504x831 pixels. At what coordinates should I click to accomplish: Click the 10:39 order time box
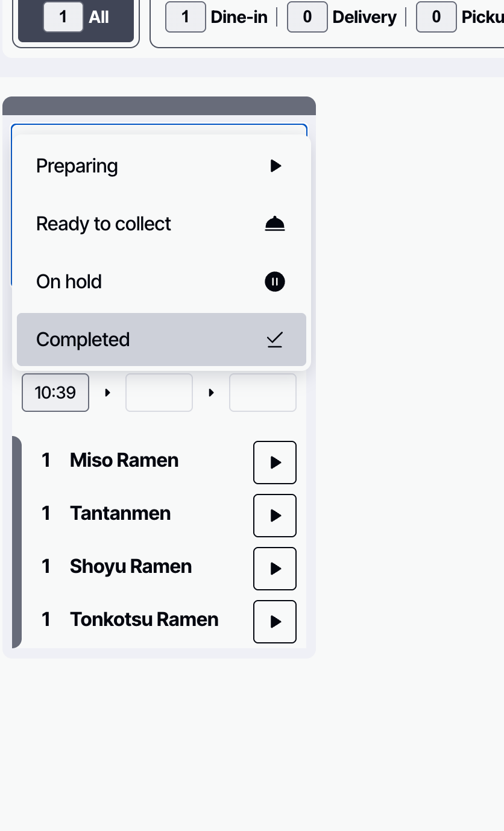click(55, 393)
